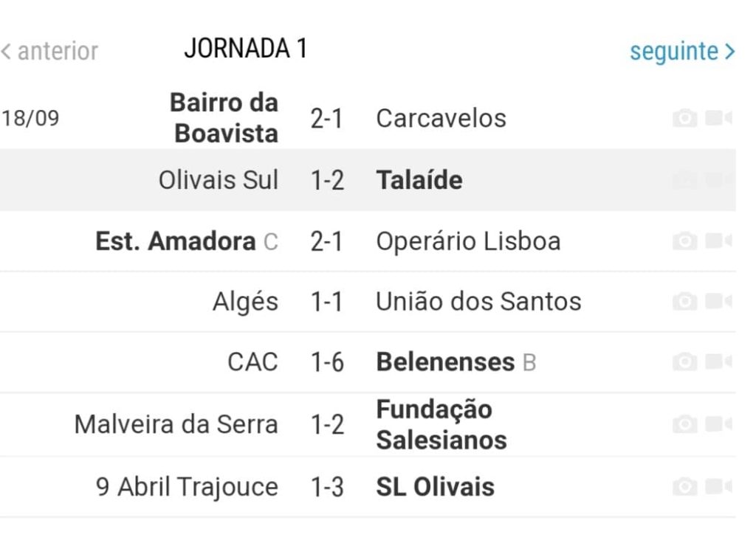The image size is (756, 543).
Task: Click the anterior left chevron arrow
Action: point(6,51)
